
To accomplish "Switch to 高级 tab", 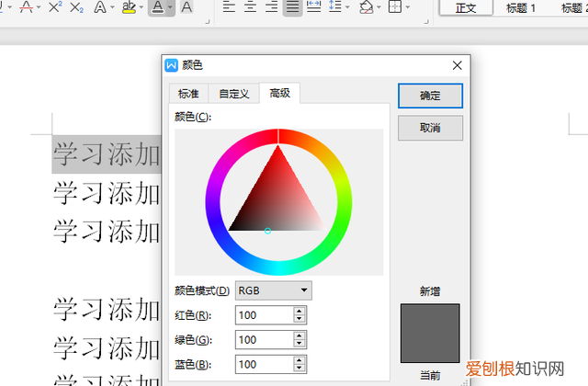I will pos(279,93).
